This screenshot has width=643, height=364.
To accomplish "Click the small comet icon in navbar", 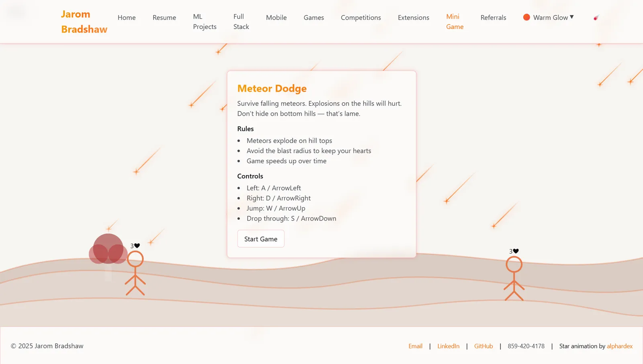I will point(596,18).
